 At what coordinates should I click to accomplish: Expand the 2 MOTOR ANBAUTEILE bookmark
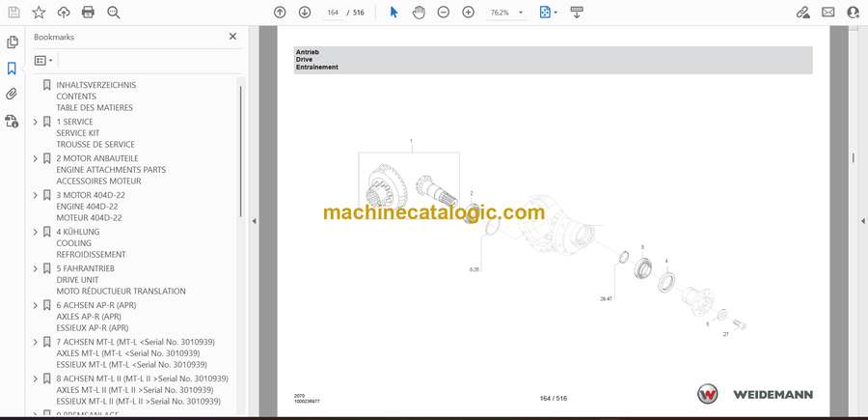(36, 158)
